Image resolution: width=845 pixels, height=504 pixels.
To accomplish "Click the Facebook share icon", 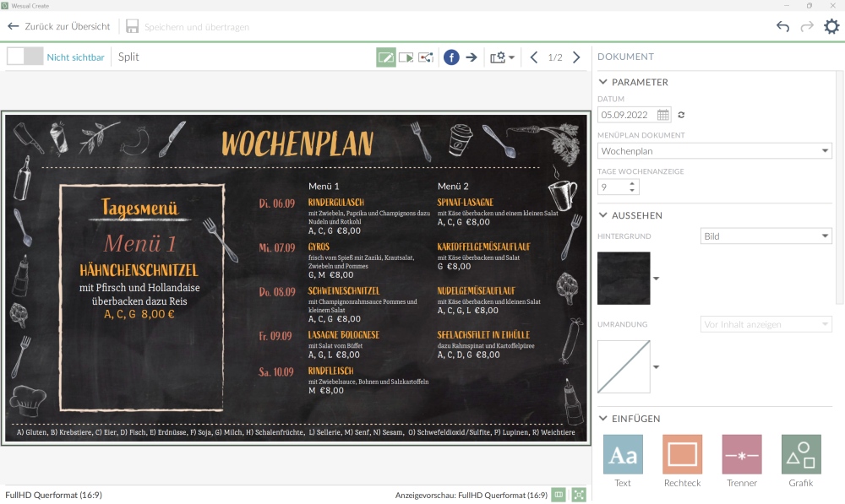I will coord(451,57).
